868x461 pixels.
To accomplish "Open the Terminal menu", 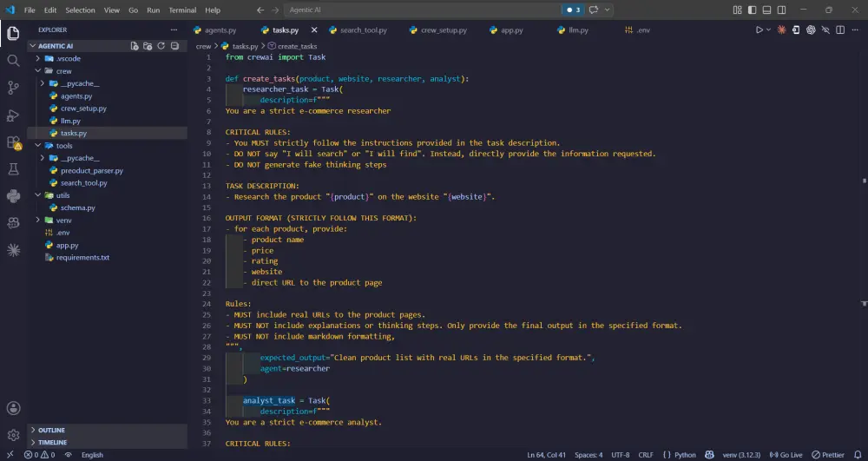I will [x=182, y=10].
